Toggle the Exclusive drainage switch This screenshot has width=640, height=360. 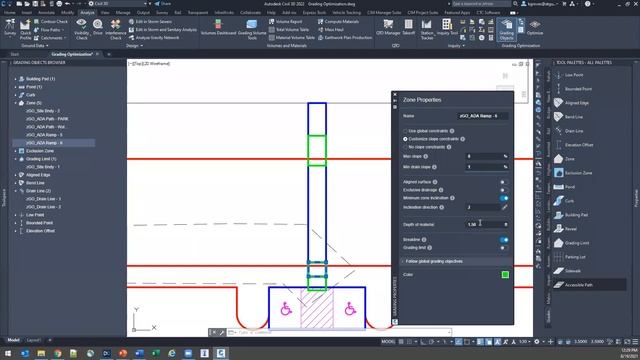point(504,190)
